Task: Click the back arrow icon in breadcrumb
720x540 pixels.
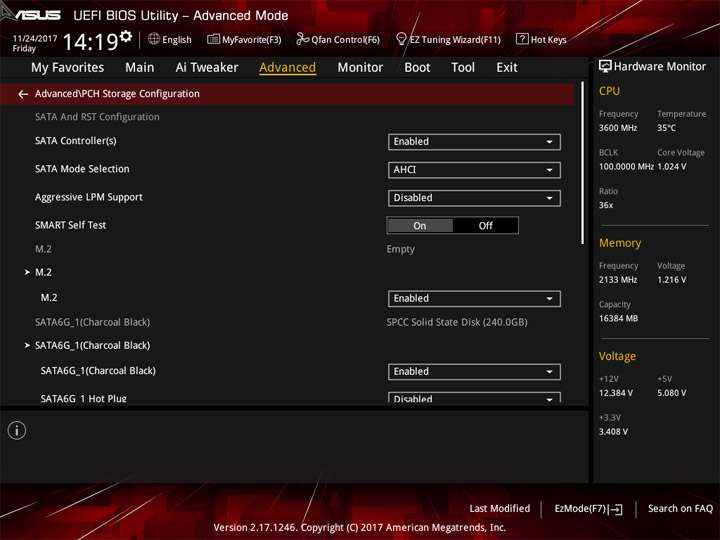Action: pos(23,94)
